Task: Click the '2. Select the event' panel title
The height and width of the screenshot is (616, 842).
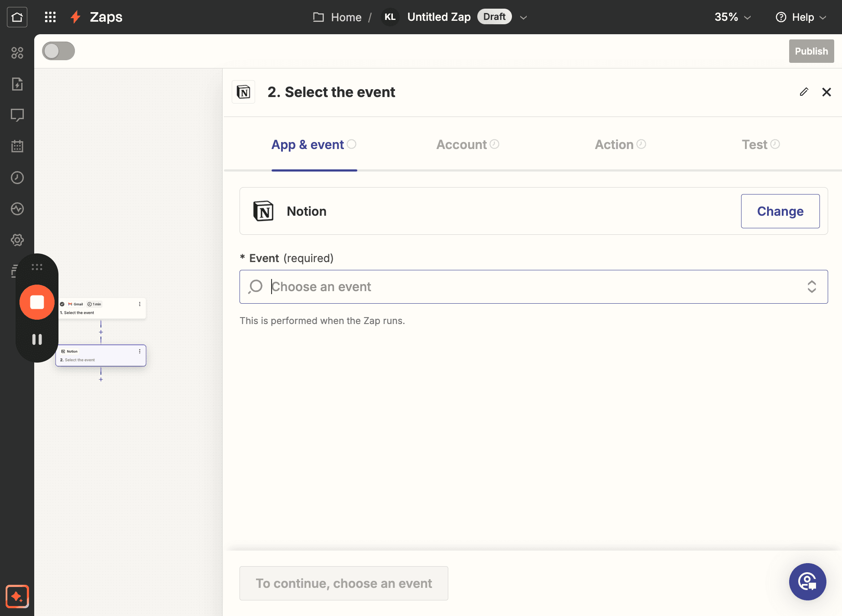Action: pyautogui.click(x=331, y=92)
